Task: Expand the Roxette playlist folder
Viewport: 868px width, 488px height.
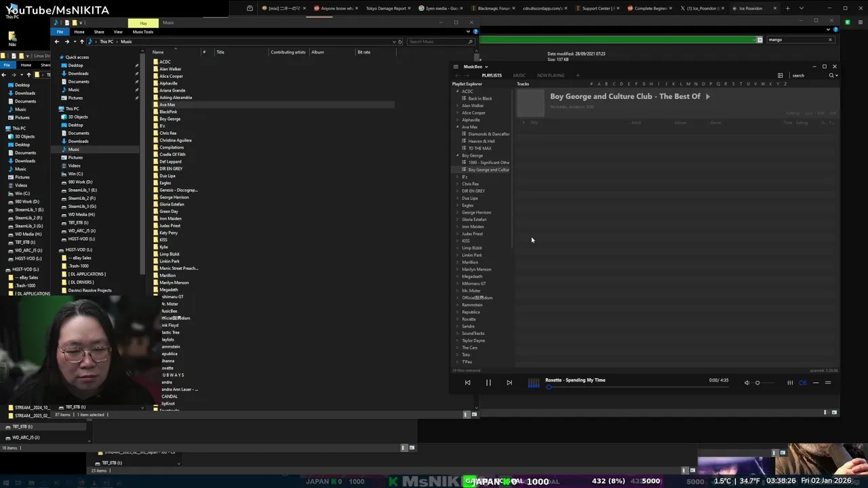Action: 457,319
